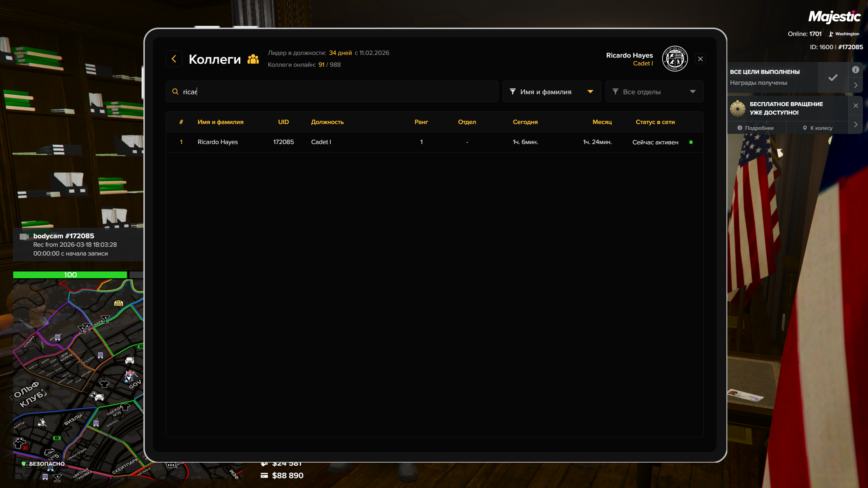This screenshot has width=868, height=488.
Task: Expand the free spin panel arrow
Action: 855,124
